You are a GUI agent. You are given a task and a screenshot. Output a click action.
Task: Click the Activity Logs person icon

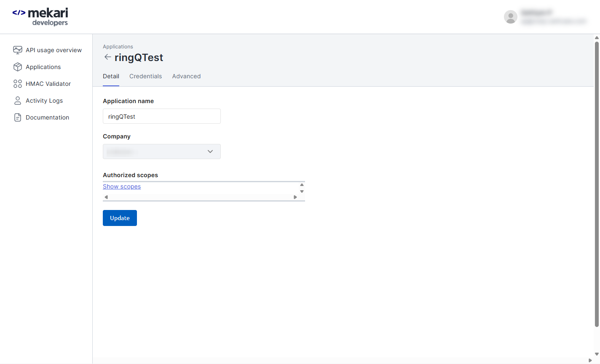click(x=18, y=101)
